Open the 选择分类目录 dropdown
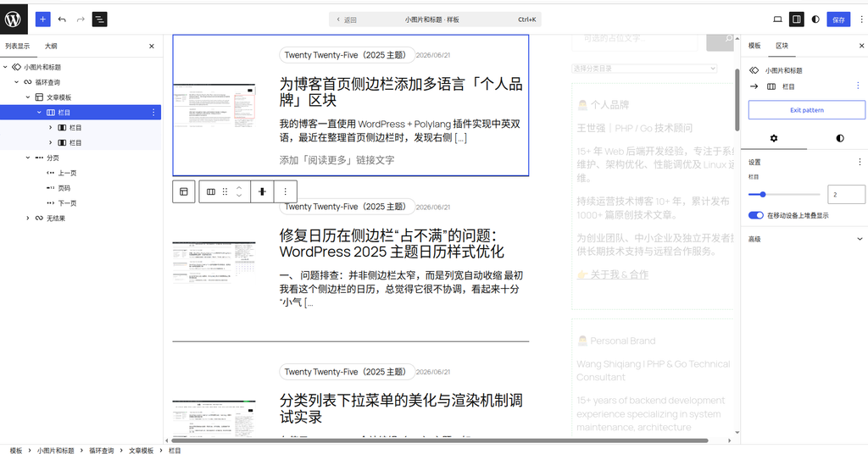Image resolution: width=868 pixels, height=454 pixels. pos(644,69)
